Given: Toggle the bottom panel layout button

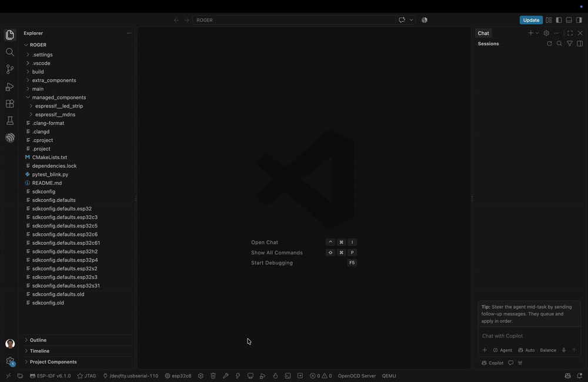Looking at the screenshot, I should pyautogui.click(x=569, y=20).
